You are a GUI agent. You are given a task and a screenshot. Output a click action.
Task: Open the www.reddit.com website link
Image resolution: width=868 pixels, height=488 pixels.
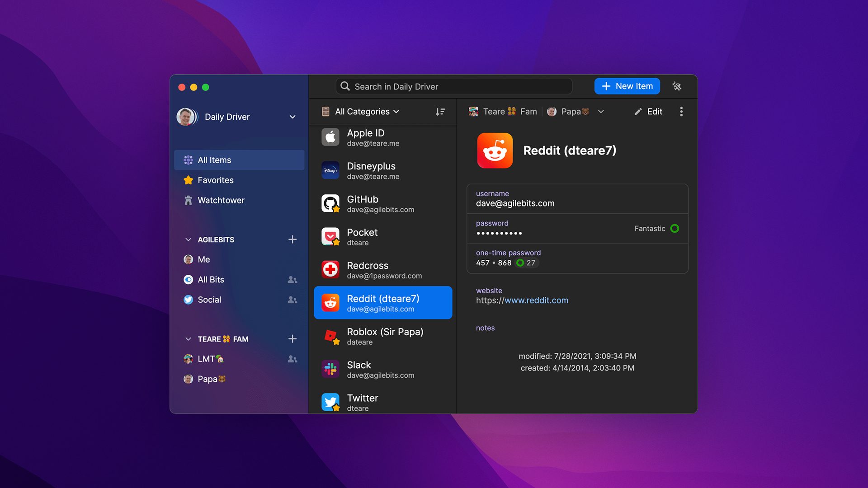[x=536, y=300]
